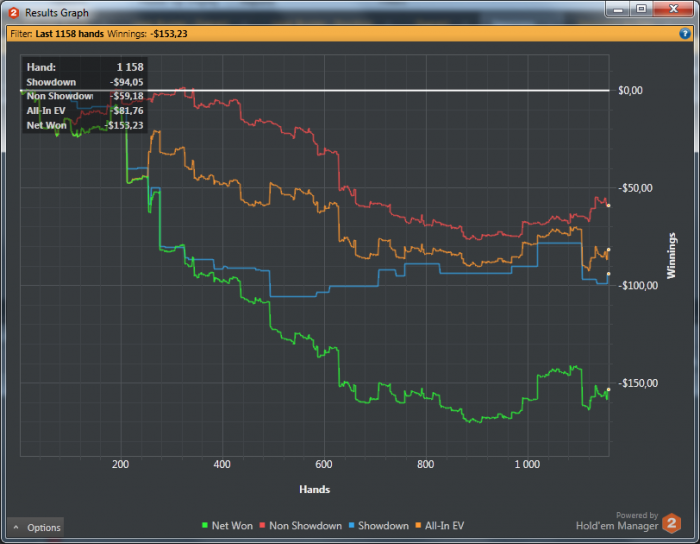Click the '600' x-axis label
700x544 pixels.
pyautogui.click(x=324, y=465)
